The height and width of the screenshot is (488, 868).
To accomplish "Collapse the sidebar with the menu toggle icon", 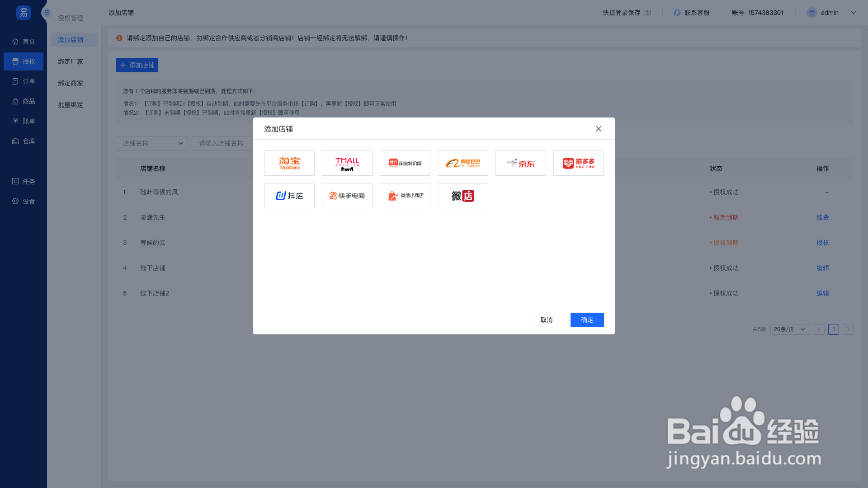I will [47, 13].
